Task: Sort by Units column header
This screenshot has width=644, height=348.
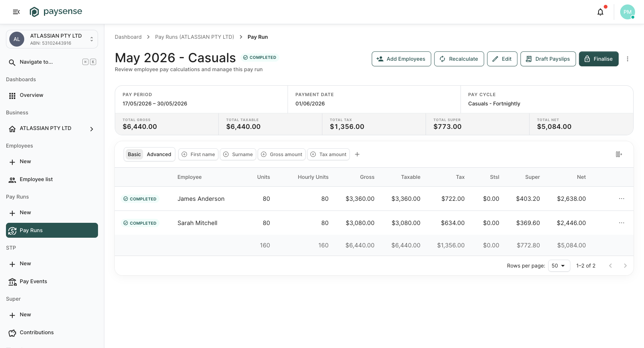Action: (263, 177)
